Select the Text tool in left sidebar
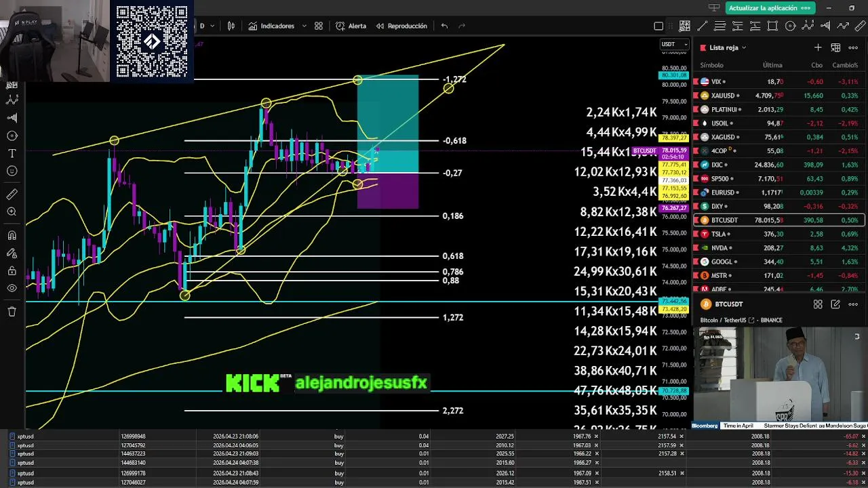The width and height of the screenshot is (868, 488). coord(12,154)
